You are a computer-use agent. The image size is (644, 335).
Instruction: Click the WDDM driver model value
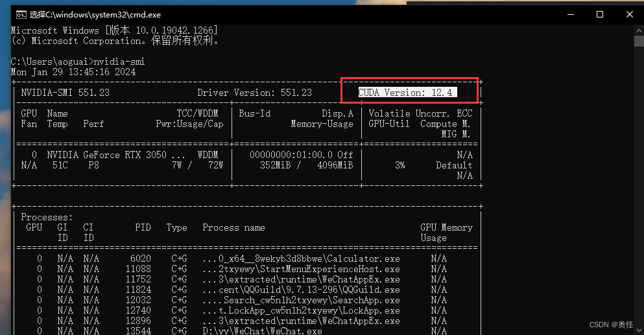208,155
